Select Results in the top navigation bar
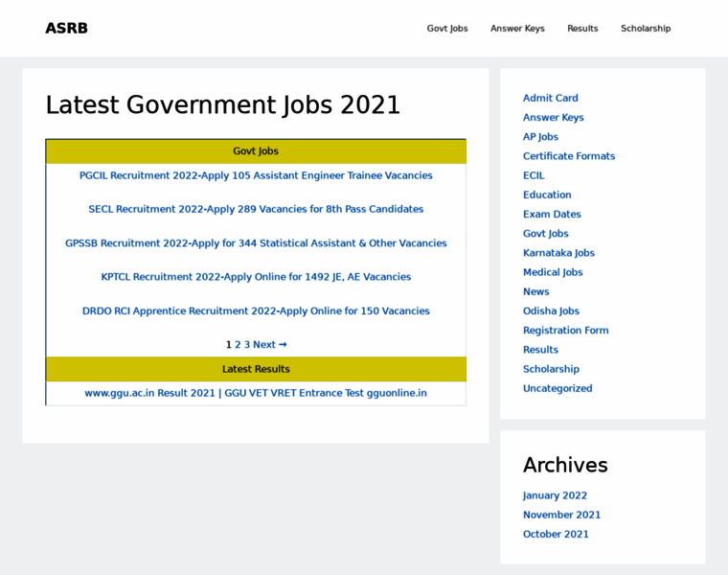Viewport: 728px width, 575px height. 582,29
